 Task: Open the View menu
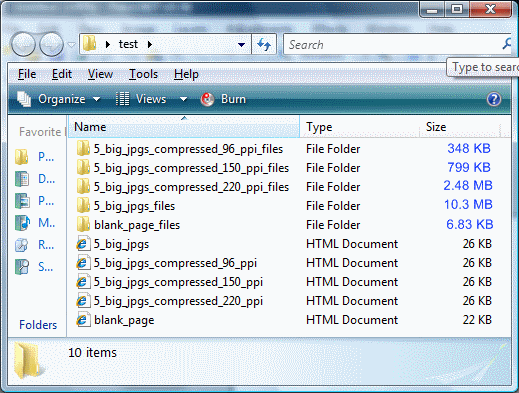click(100, 74)
